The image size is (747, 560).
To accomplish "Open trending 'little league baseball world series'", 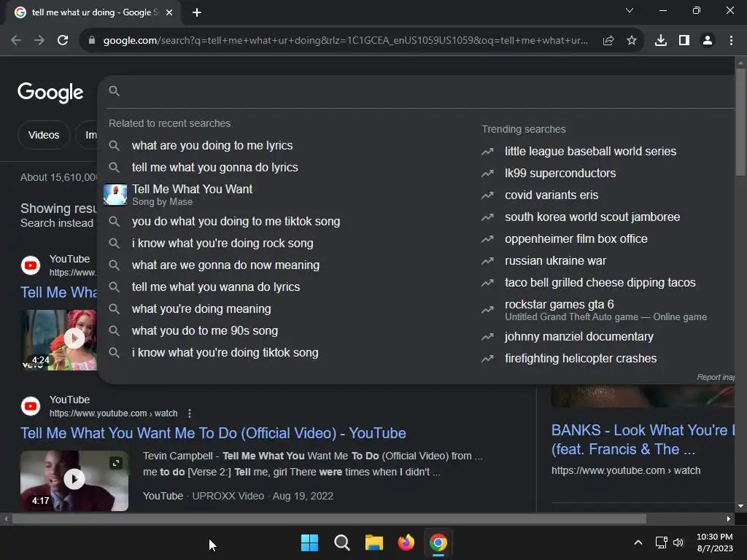I will 590,152.
